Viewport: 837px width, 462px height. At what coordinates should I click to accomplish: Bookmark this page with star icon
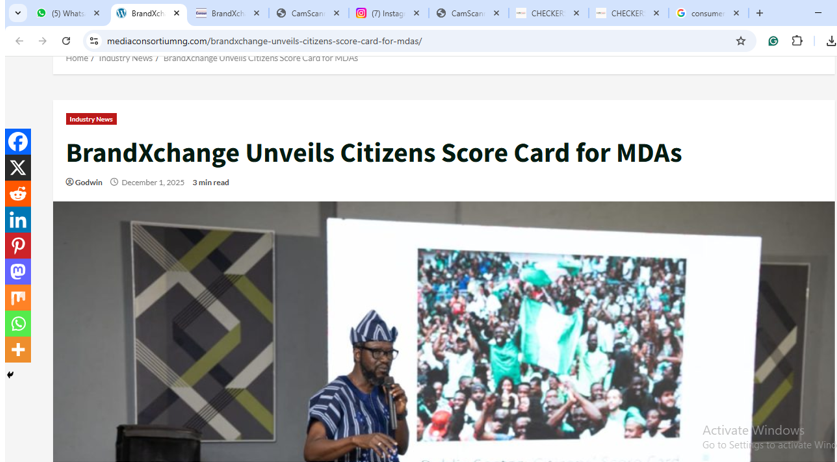pos(740,41)
